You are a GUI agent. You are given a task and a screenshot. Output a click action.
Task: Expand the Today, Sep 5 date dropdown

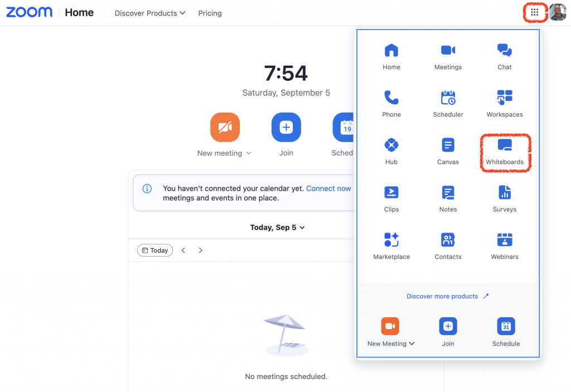click(277, 228)
